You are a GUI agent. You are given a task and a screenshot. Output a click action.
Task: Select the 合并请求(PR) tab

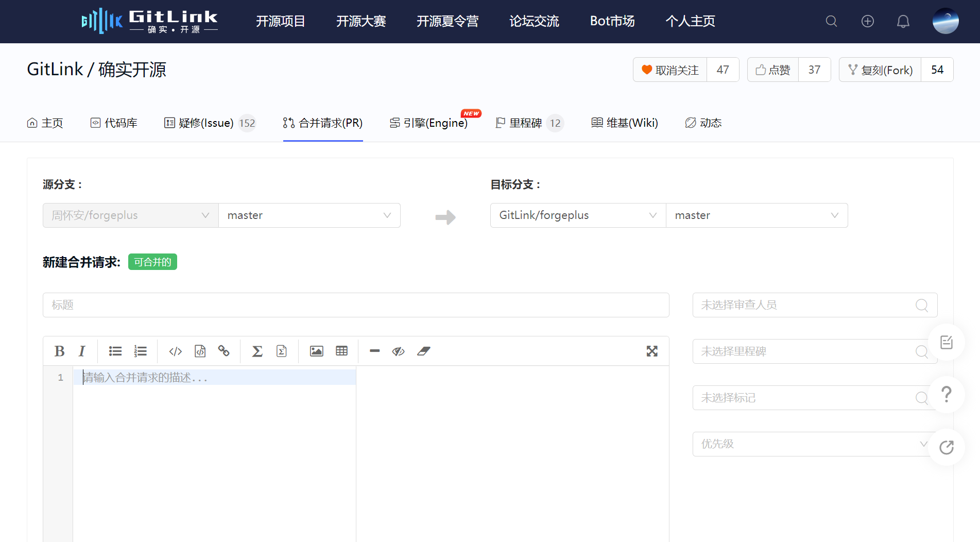pos(323,123)
